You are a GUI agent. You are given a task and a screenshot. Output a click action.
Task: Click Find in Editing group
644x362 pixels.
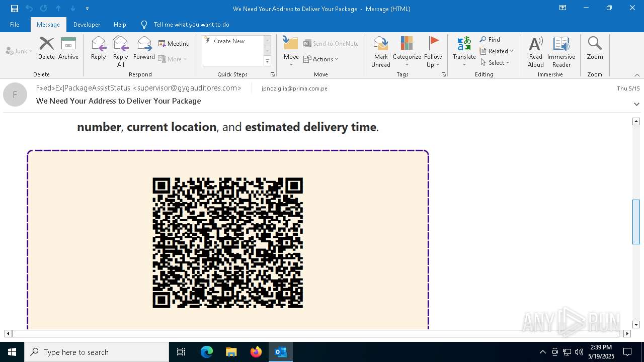(490, 40)
